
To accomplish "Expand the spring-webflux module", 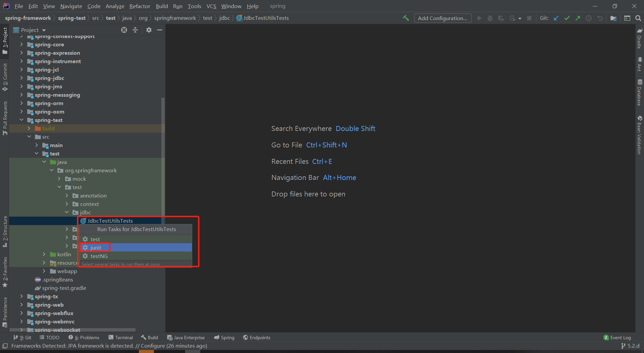I will [x=21, y=313].
